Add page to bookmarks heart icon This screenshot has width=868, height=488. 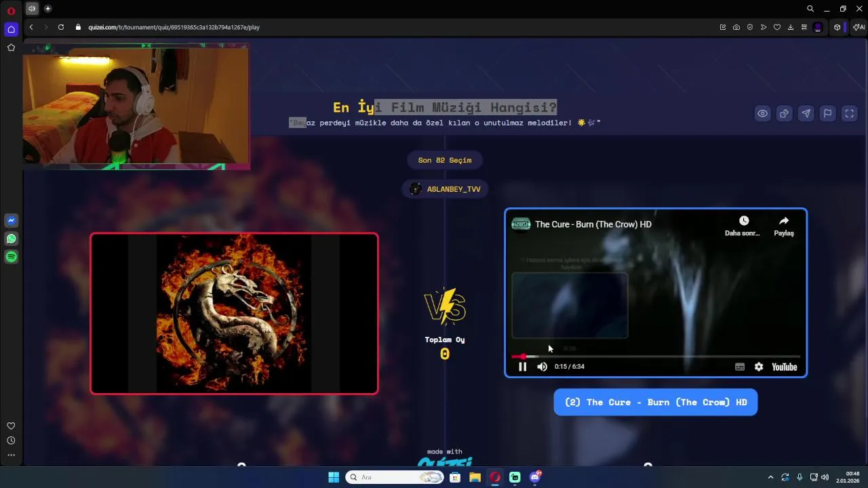click(x=777, y=27)
